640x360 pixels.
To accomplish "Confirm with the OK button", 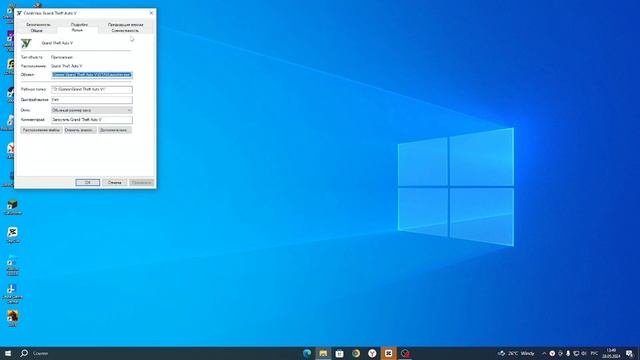I will [87, 182].
